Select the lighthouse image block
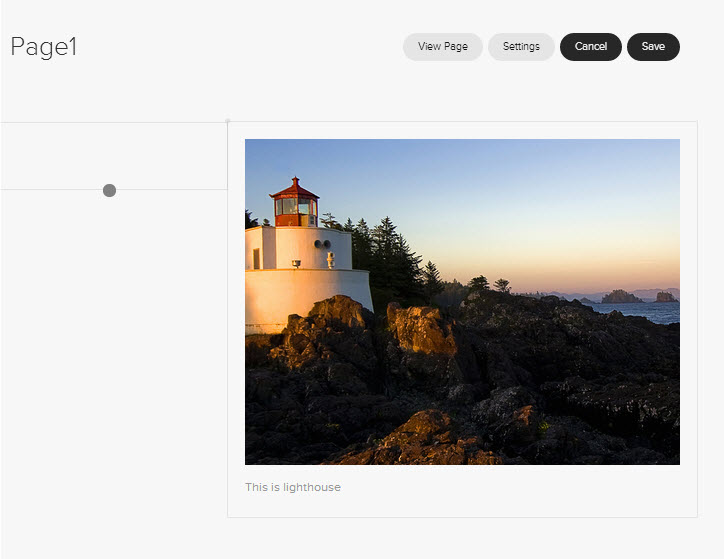Viewport: 724px width, 559px height. [x=462, y=302]
